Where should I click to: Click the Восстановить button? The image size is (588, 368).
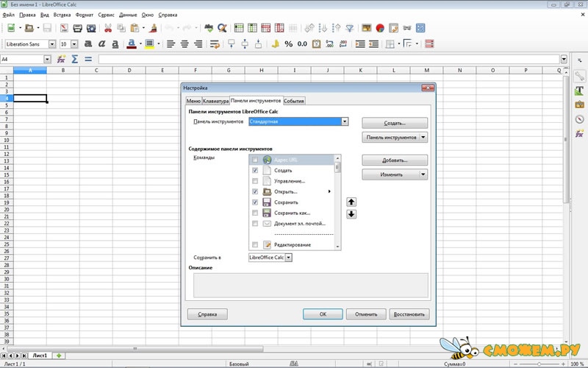point(409,314)
